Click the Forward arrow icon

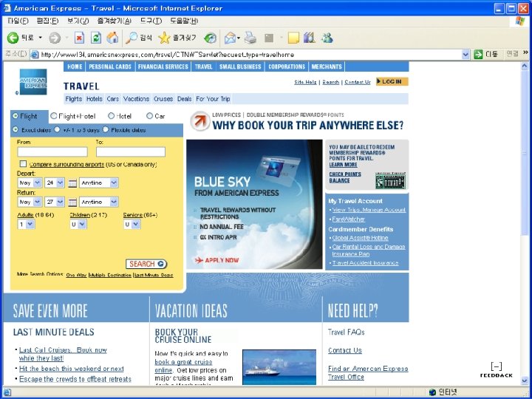tap(54, 38)
